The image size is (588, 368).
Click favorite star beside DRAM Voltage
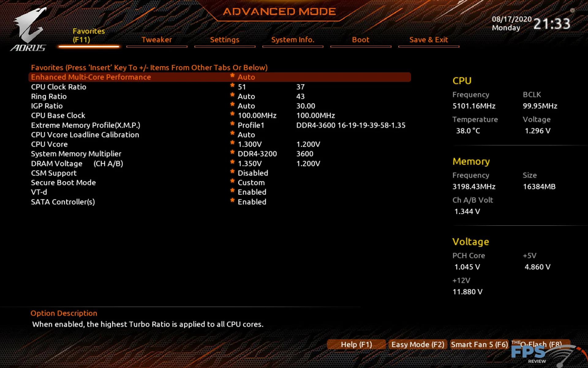[x=232, y=162]
